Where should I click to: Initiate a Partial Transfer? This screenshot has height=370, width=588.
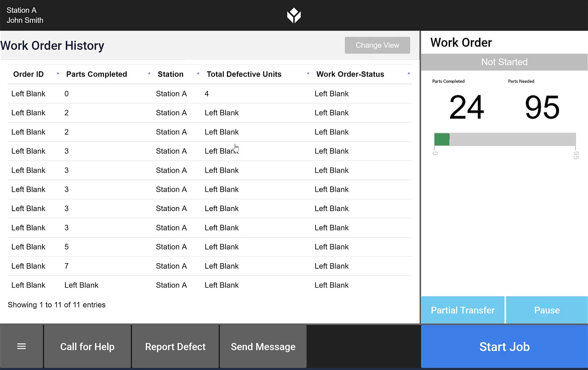tap(462, 310)
